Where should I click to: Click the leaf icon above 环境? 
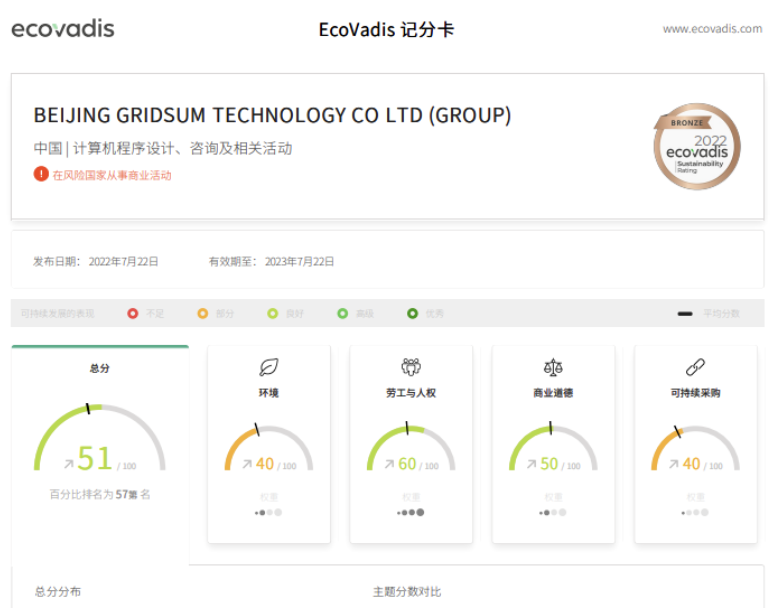pos(268,367)
